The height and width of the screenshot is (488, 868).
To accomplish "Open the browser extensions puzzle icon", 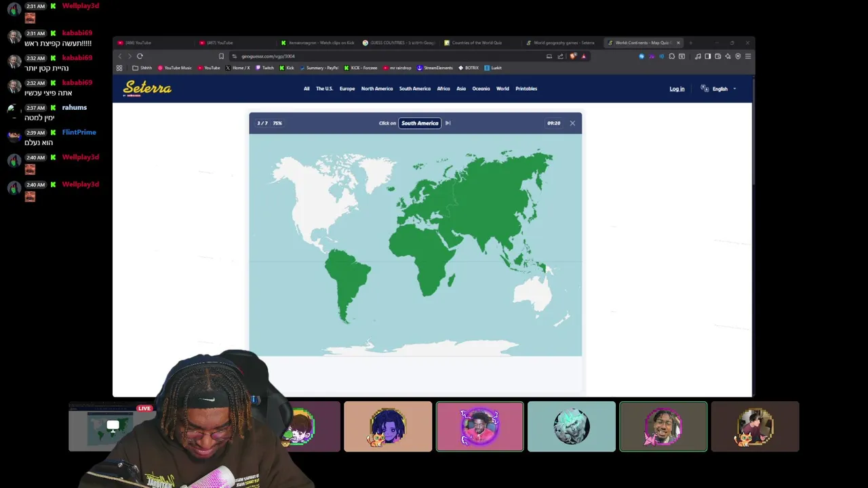I will point(671,56).
